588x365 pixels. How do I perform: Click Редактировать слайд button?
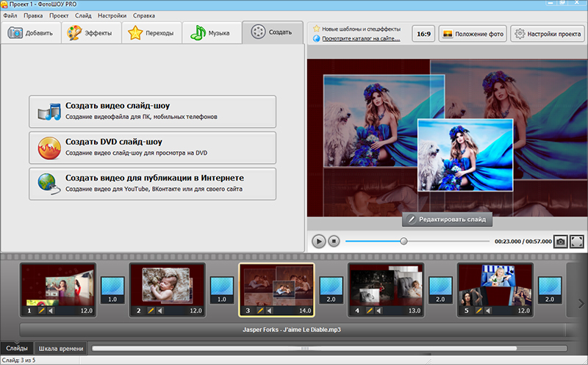[447, 220]
